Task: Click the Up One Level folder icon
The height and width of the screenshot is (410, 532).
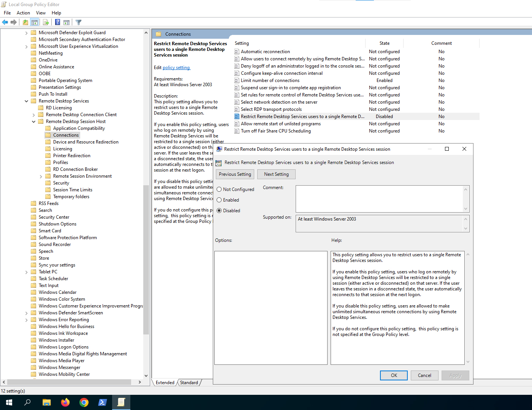Action: click(25, 22)
